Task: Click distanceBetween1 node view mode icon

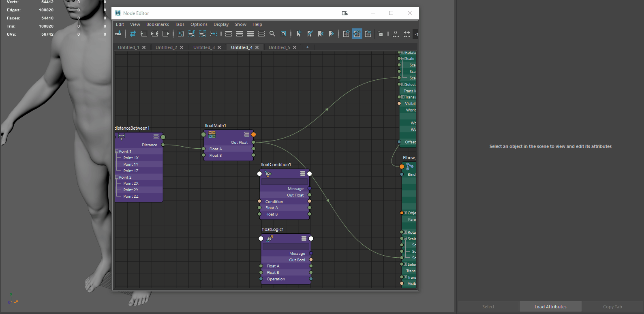Action: pos(156,137)
